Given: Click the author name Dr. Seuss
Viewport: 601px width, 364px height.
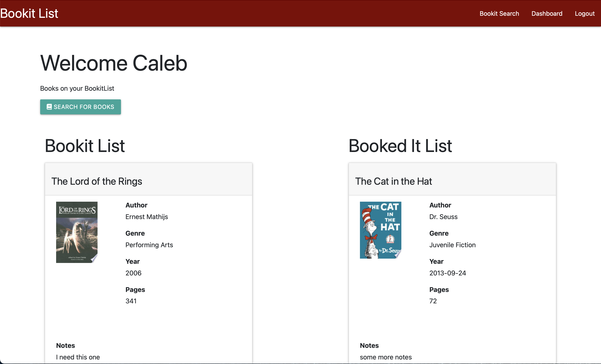Looking at the screenshot, I should click(443, 217).
